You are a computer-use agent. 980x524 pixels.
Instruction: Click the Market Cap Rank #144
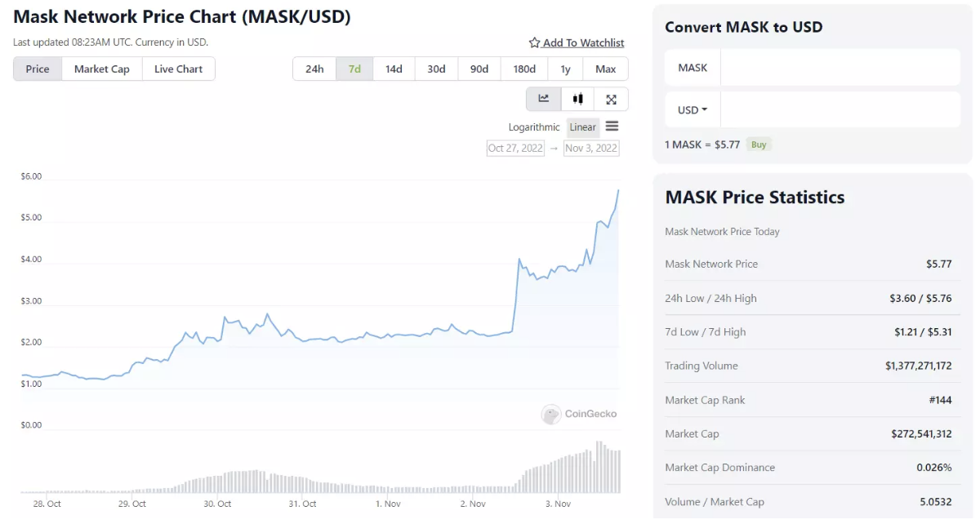[940, 400]
